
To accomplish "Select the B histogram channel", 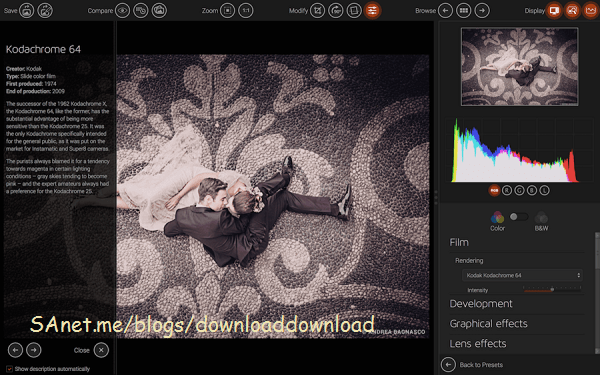I will [x=532, y=190].
